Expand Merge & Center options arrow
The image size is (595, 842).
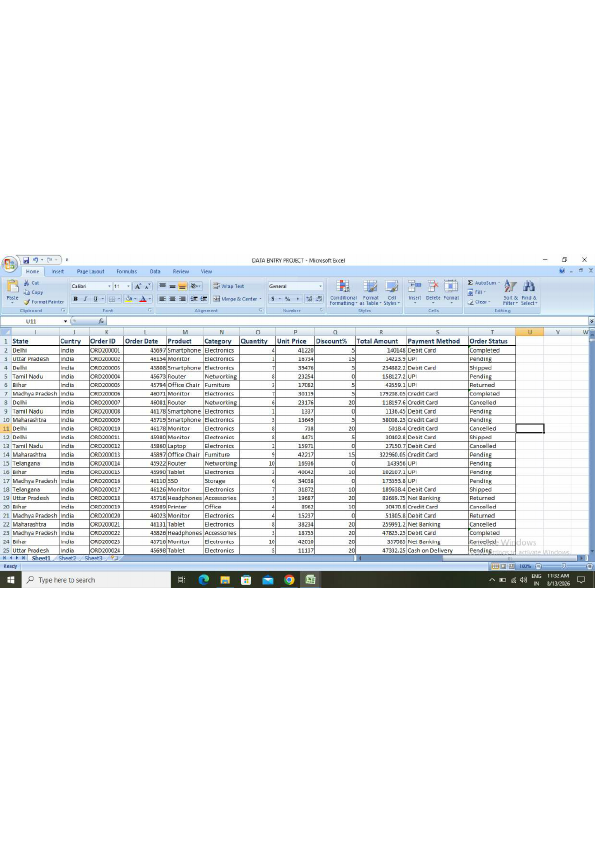tap(260, 299)
